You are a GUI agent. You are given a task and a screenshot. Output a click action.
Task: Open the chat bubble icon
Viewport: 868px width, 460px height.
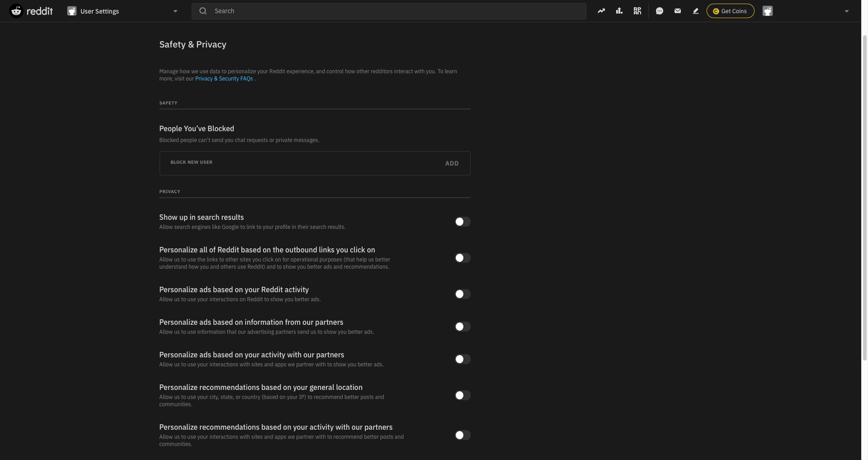660,11
